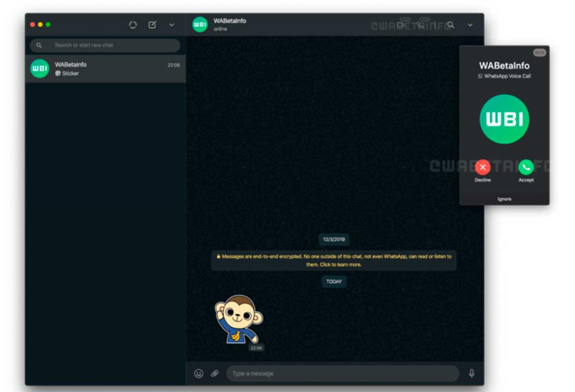Expand the chat options chevron in header
The width and height of the screenshot is (575, 392).
pos(470,25)
